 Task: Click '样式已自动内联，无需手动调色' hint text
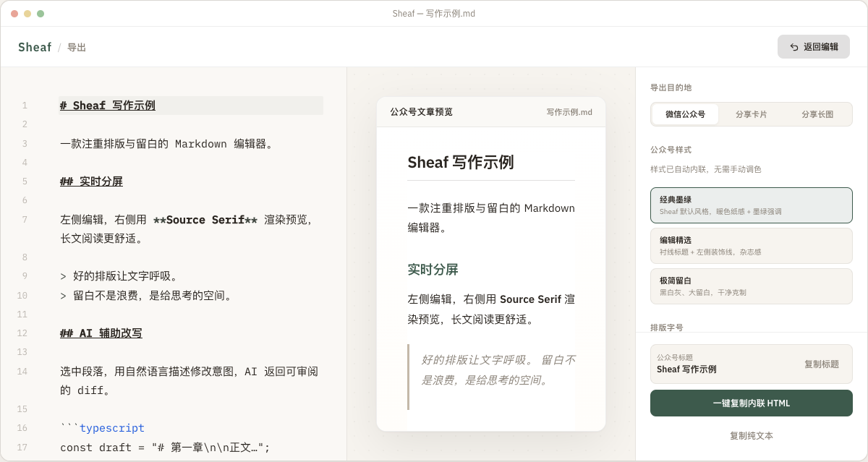(x=705, y=169)
